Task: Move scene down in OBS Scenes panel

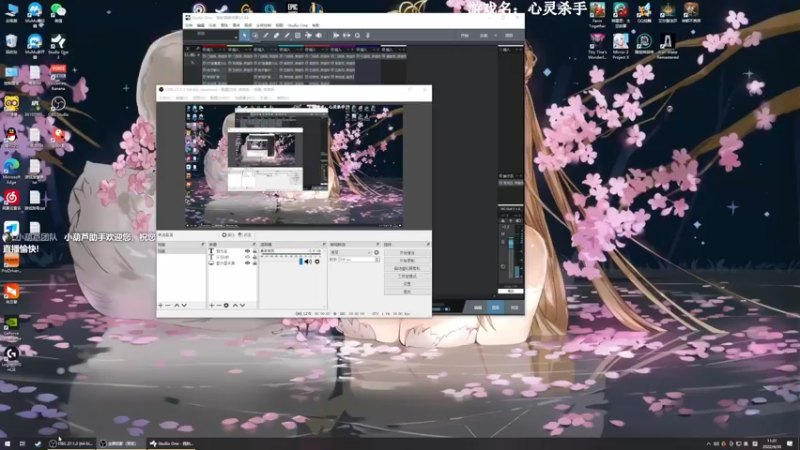Action: (x=184, y=305)
